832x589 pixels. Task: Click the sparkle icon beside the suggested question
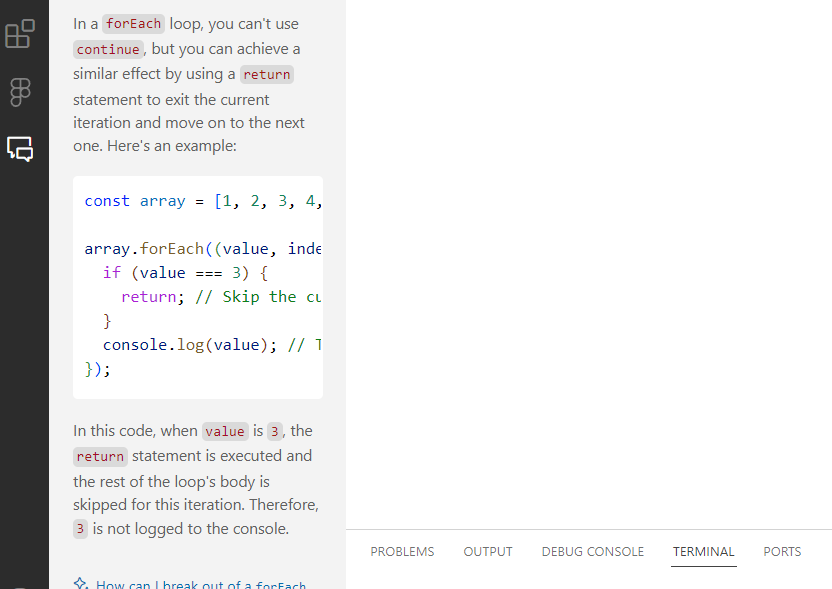[x=81, y=583]
